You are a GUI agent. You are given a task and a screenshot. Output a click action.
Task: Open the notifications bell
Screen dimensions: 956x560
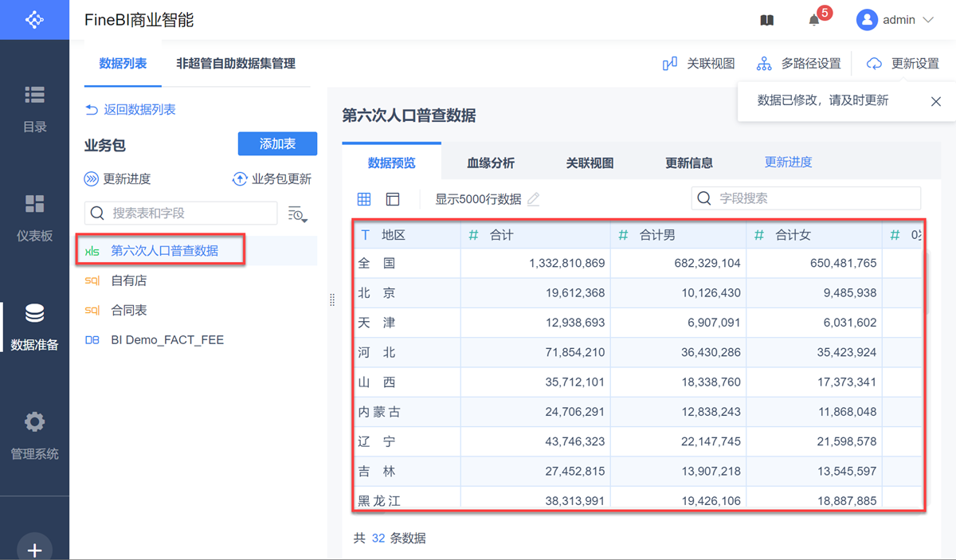click(814, 21)
